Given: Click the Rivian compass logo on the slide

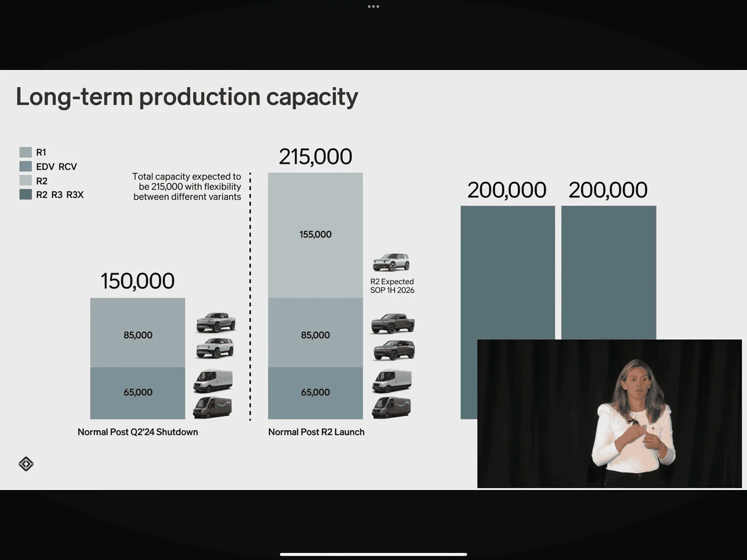Looking at the screenshot, I should tap(26, 464).
